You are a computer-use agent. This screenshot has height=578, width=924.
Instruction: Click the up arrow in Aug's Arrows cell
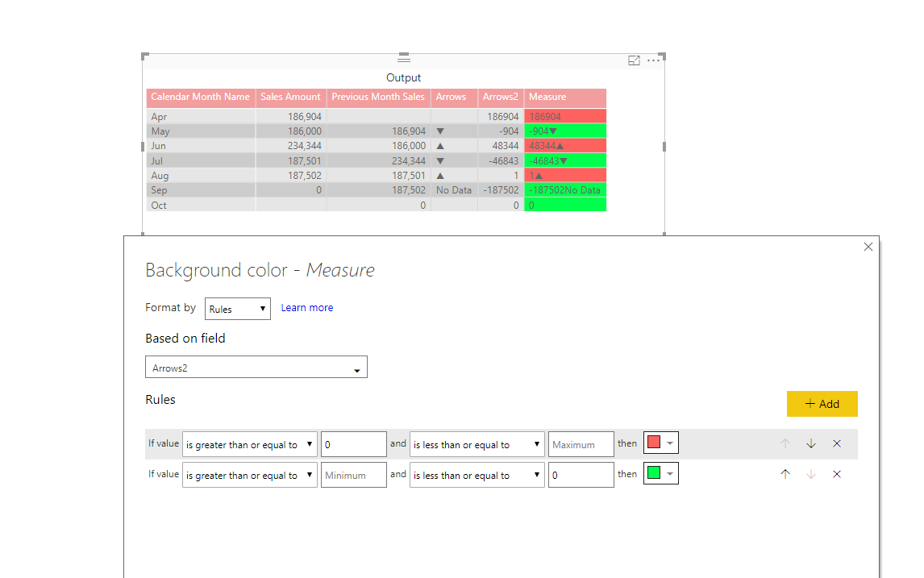pyautogui.click(x=440, y=176)
